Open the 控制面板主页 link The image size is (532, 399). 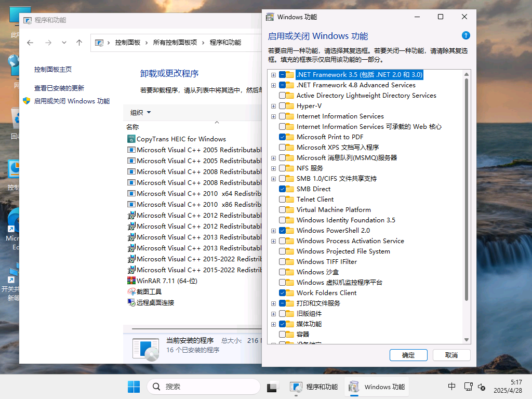point(53,69)
